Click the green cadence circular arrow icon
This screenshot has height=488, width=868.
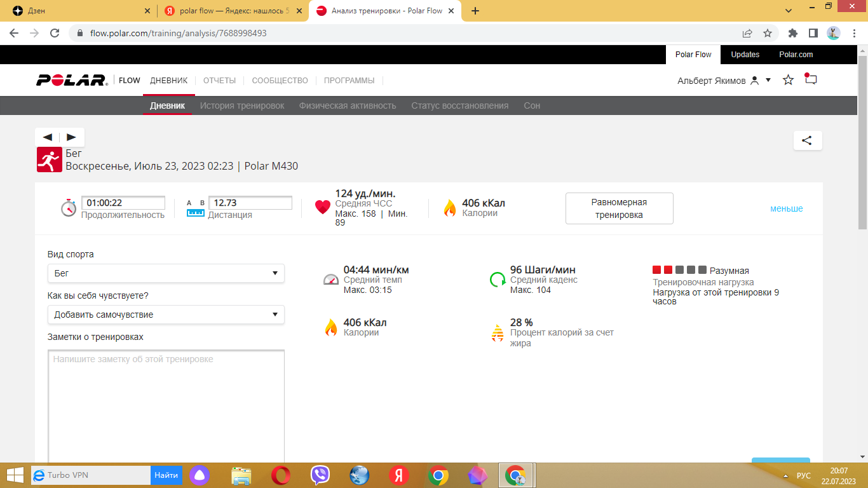[x=498, y=280]
